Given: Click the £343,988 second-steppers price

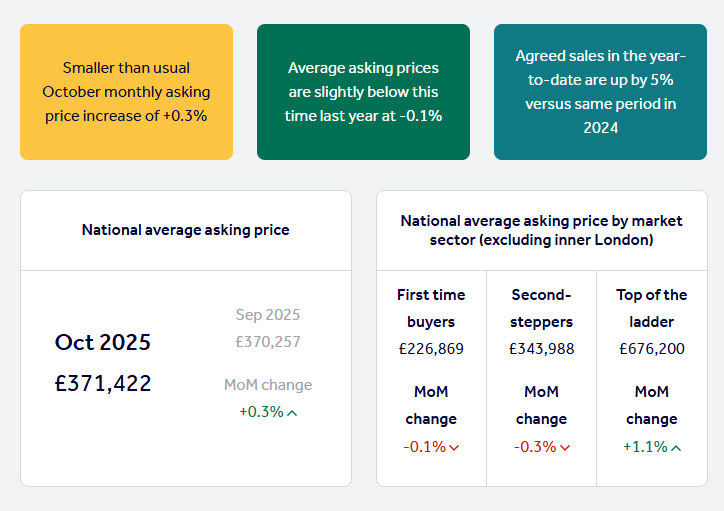Looking at the screenshot, I should pos(541,349).
